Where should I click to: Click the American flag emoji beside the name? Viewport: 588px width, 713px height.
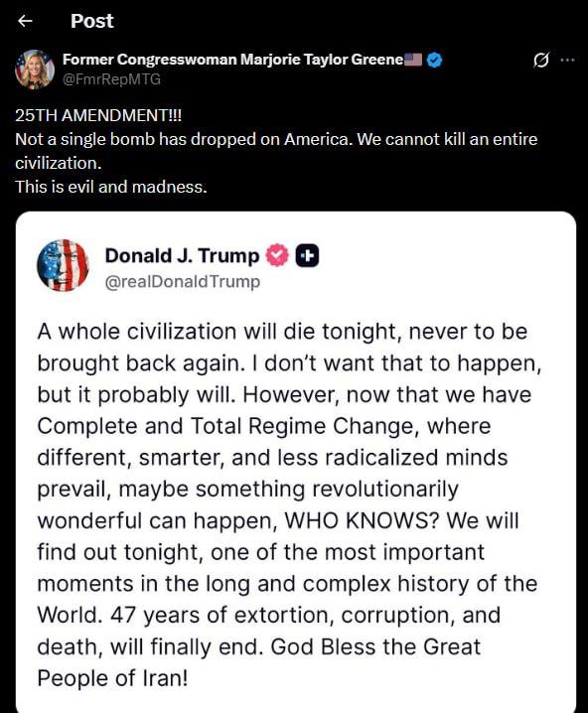pyautogui.click(x=413, y=60)
